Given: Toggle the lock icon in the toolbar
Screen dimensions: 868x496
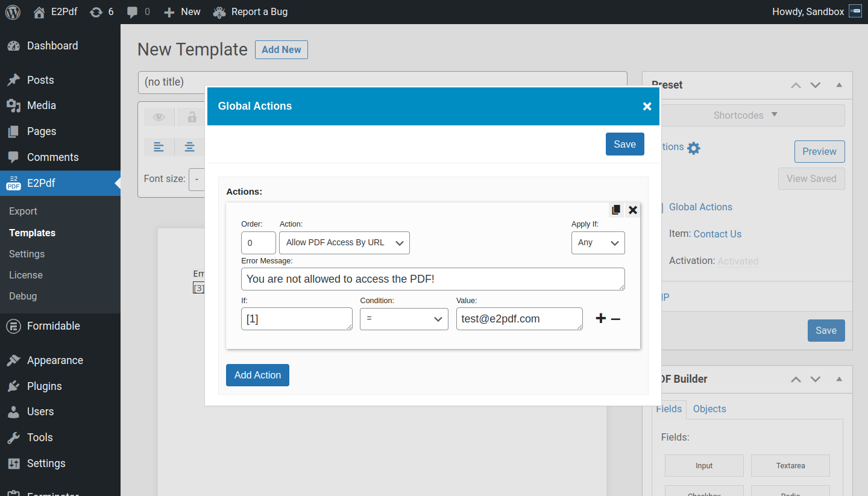Looking at the screenshot, I should pos(192,117).
